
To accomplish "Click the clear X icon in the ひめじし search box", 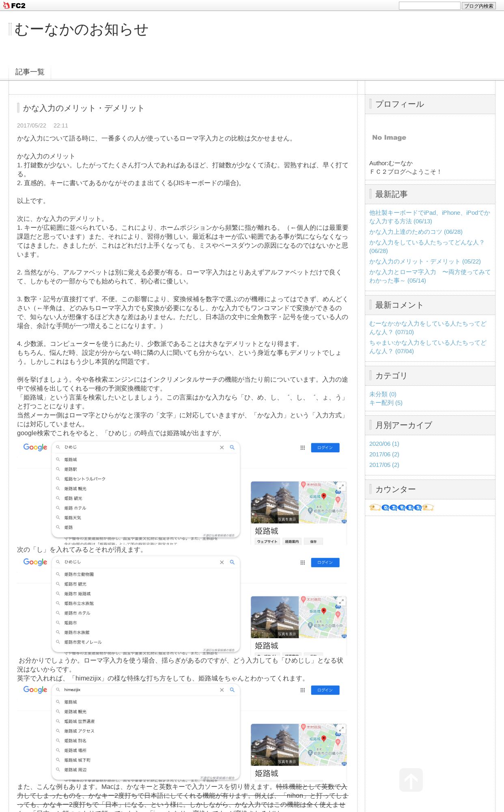I will click(x=222, y=562).
